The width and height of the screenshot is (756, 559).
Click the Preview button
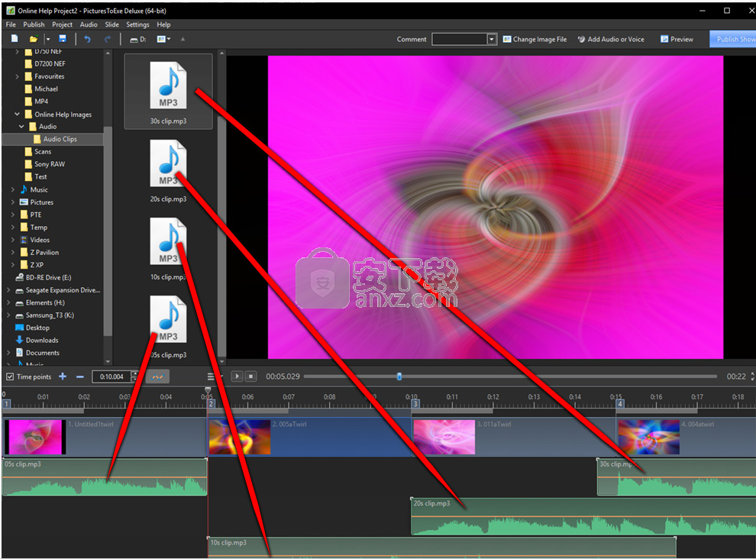[677, 39]
